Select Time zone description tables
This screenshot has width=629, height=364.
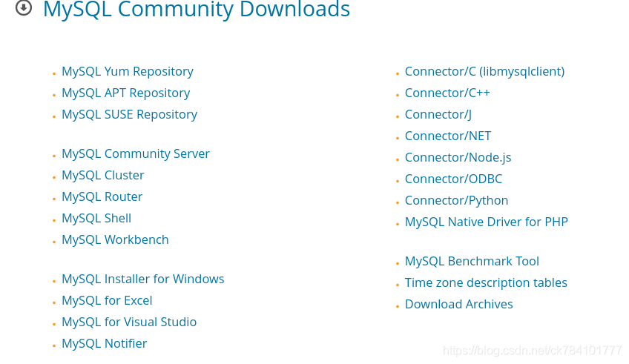tap(486, 283)
